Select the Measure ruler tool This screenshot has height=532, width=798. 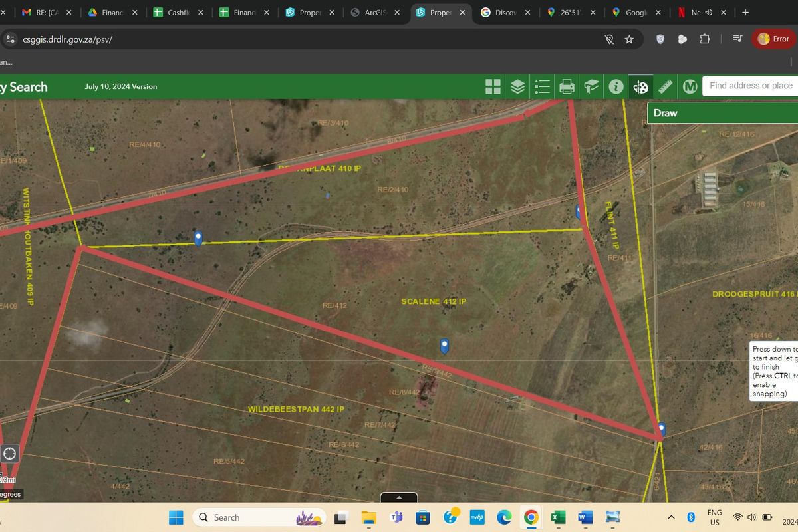664,86
